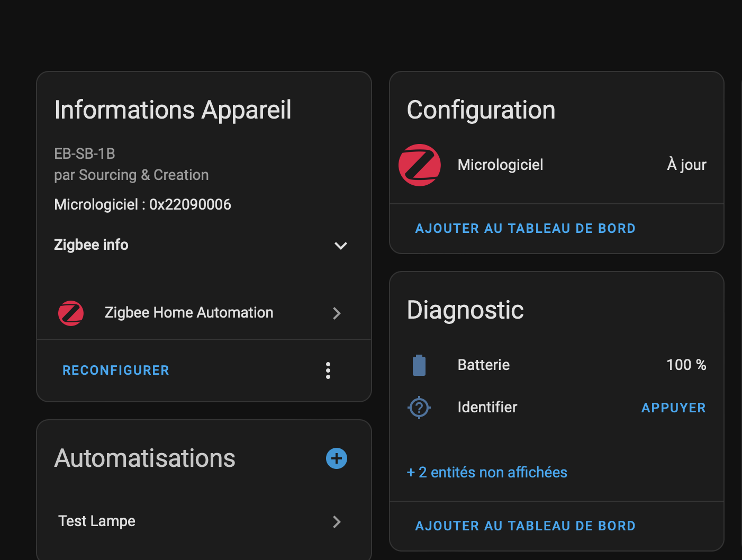Screen dimensions: 742x560
Task: Click the battery icon in Diagnostic
Action: coord(419,365)
